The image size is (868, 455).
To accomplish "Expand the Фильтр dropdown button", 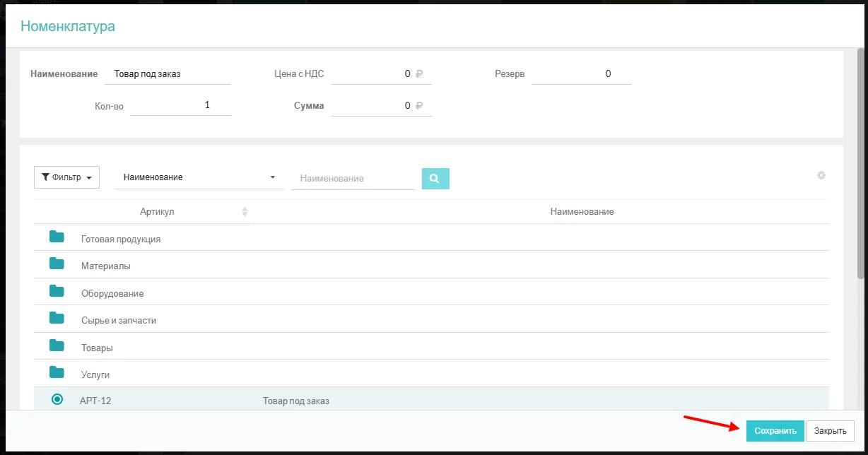I will pos(66,177).
